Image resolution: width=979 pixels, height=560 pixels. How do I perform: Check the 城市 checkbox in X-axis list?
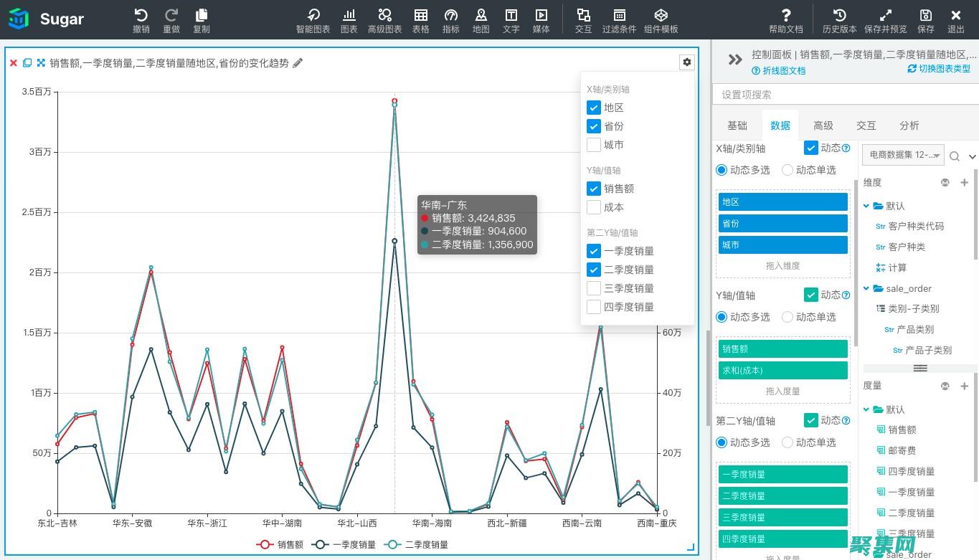click(594, 145)
